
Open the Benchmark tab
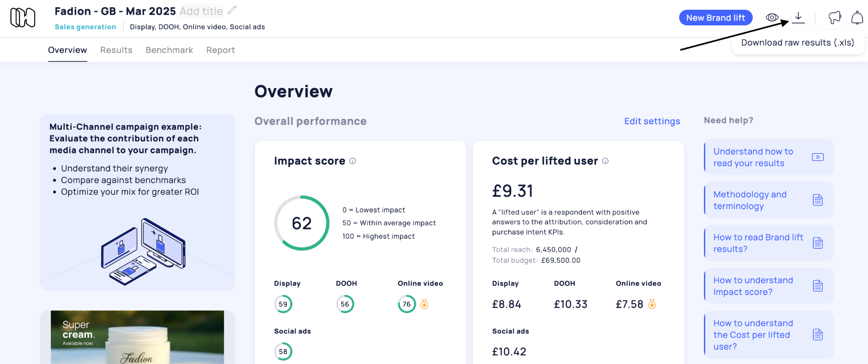tap(169, 50)
